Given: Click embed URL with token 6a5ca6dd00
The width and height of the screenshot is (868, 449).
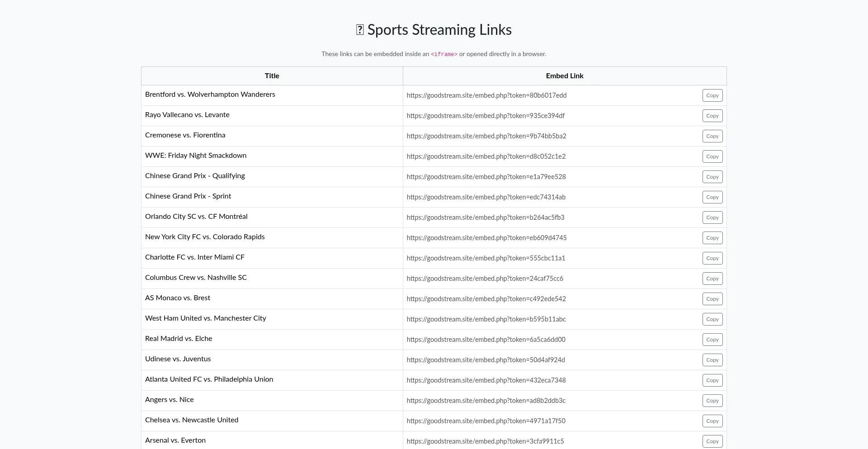Looking at the screenshot, I should [486, 340].
